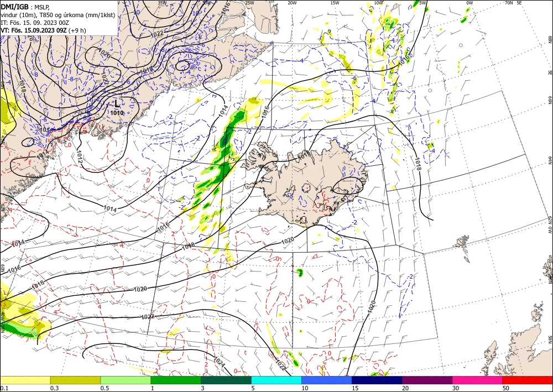Click the '0.3' legend scale value
Screen dimensions: 553x392
pyautogui.click(x=54, y=388)
